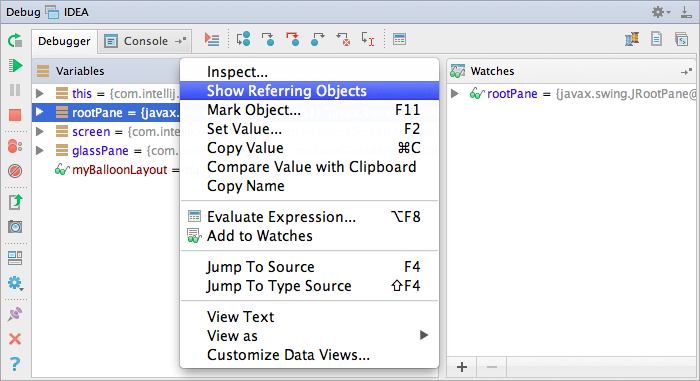Click the document icon in top-right toolbar
700x381 pixels.
656,39
